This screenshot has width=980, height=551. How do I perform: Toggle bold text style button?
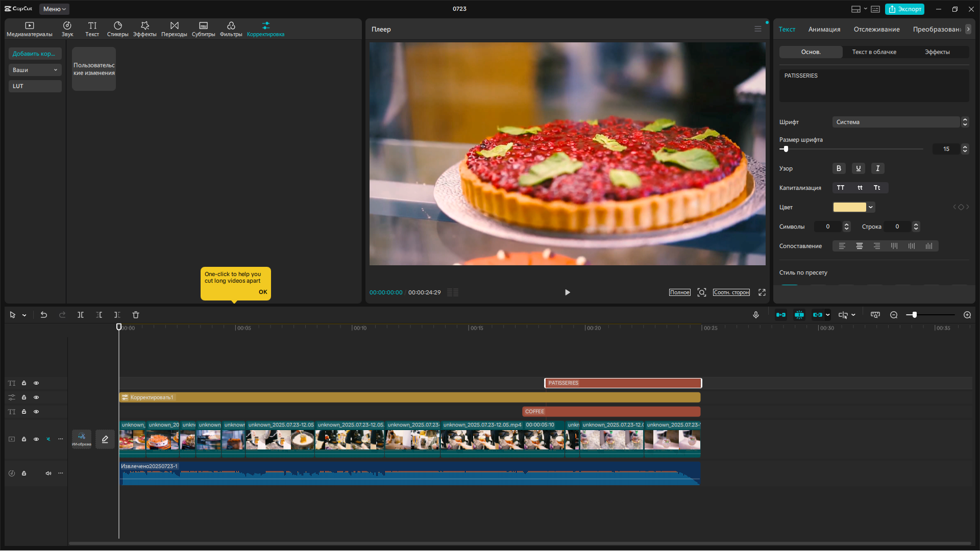839,168
